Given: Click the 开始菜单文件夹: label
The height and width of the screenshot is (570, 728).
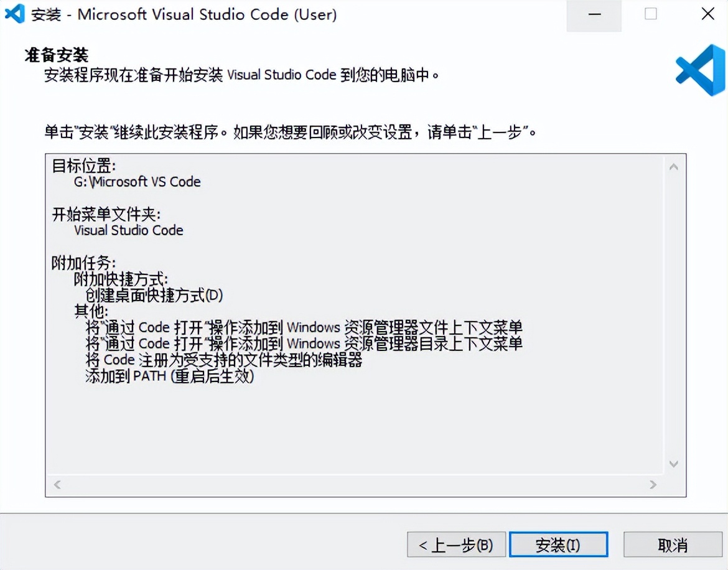Looking at the screenshot, I should 106,215.
